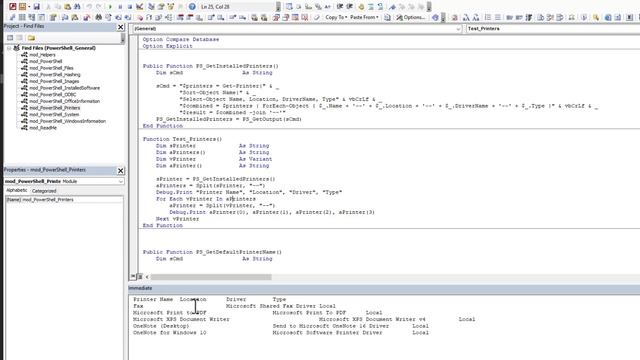Click the yellow search magnifier icon at toolbar right
The width and height of the screenshot is (640, 360).
click(x=596, y=17)
